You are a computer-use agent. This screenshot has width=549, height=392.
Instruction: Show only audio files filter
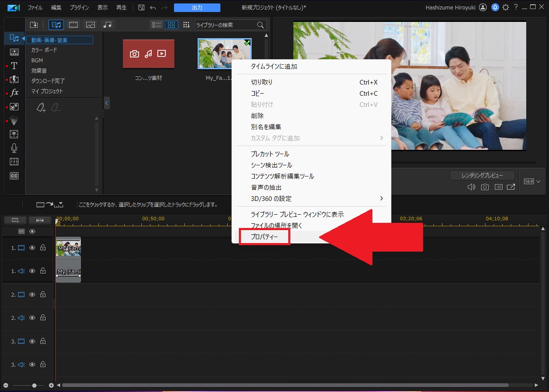coord(108,25)
